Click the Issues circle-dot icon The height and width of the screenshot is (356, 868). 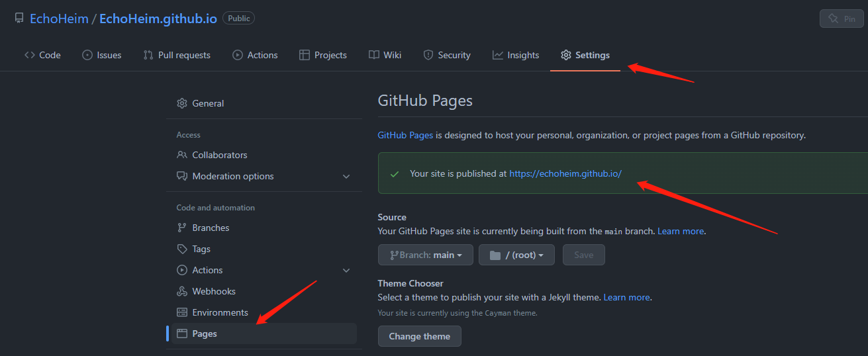tap(87, 55)
